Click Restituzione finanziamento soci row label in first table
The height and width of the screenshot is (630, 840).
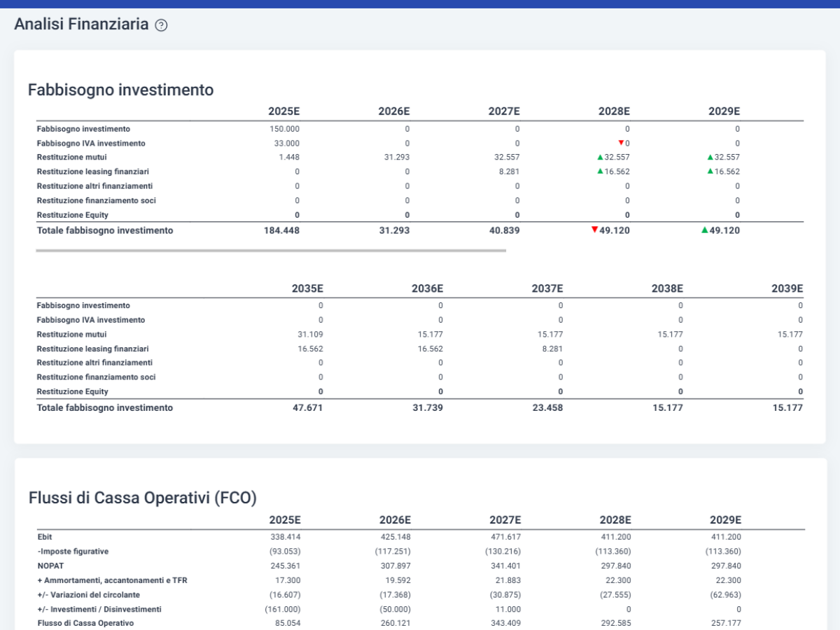(97, 200)
